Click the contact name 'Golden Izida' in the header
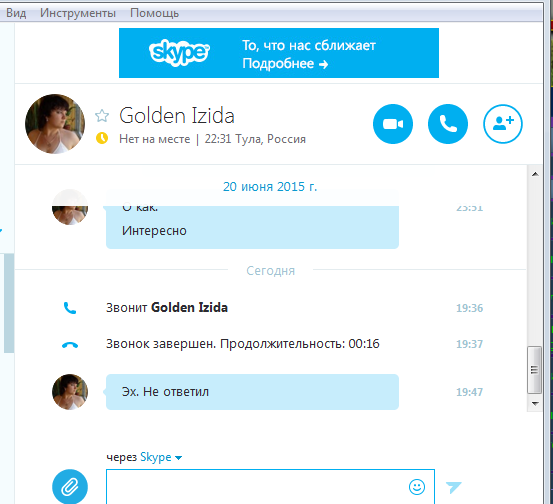The image size is (553, 504). click(177, 116)
